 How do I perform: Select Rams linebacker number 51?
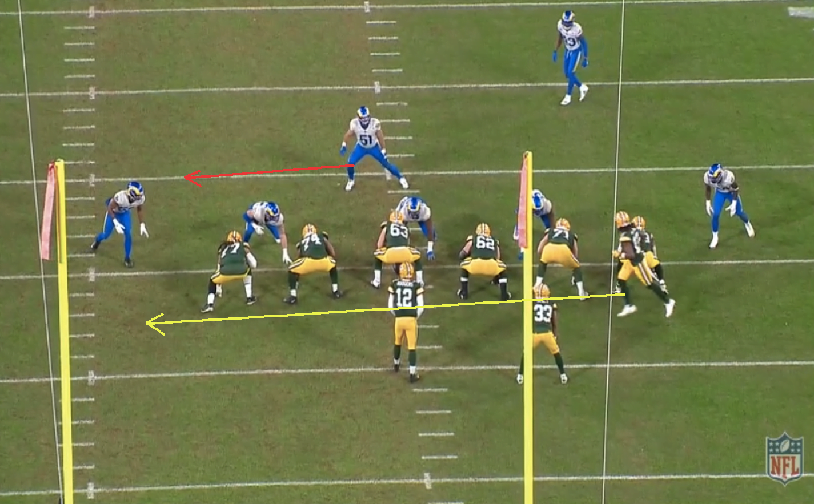pyautogui.click(x=366, y=144)
